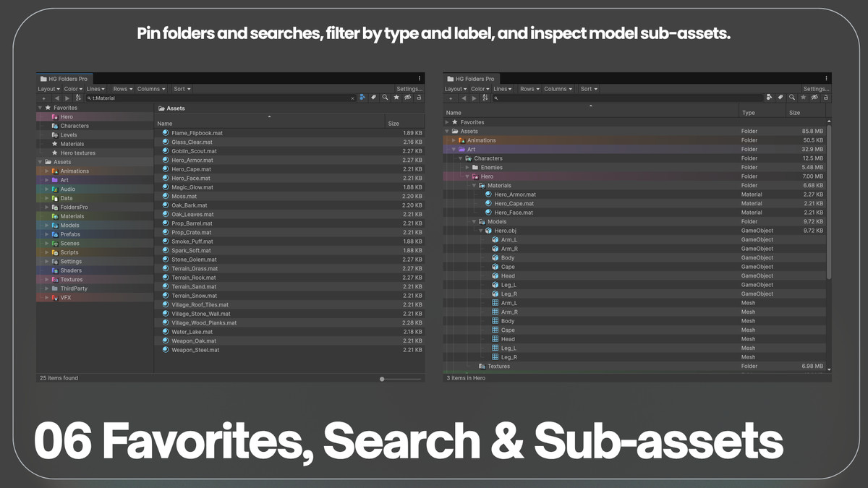Open the kebab menu of left HG Folders Pro panel
Viewport: 868px width, 488px height.
[x=420, y=78]
